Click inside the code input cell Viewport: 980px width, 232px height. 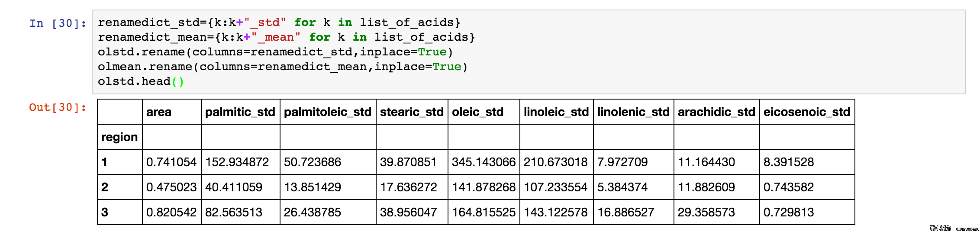pos(529,52)
